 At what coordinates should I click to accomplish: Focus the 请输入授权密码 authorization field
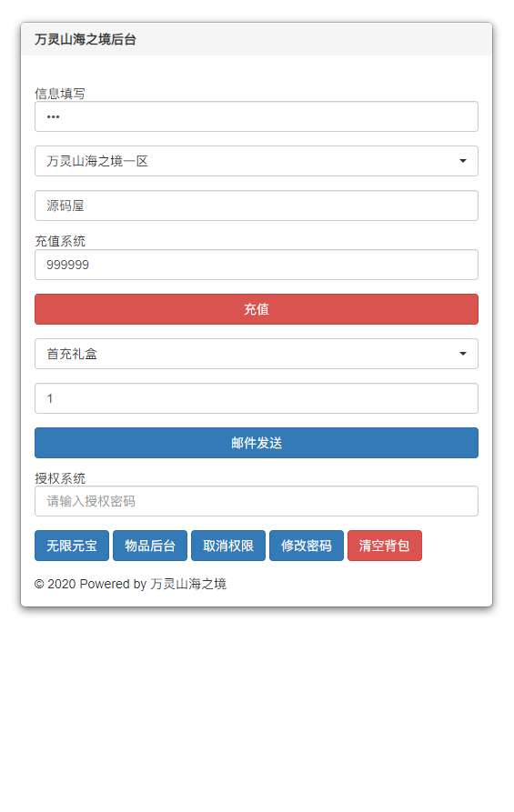(x=256, y=501)
